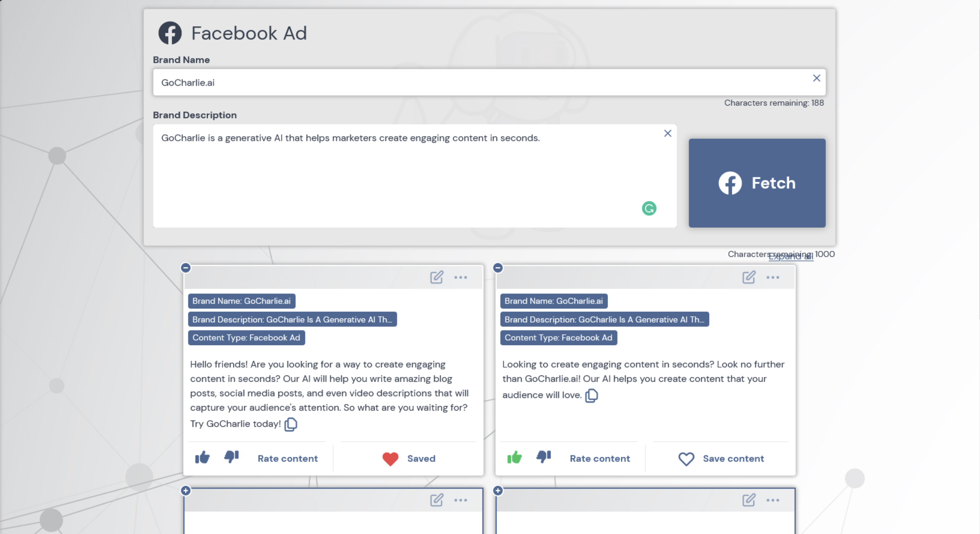Click the Brand Description label

[x=195, y=115]
